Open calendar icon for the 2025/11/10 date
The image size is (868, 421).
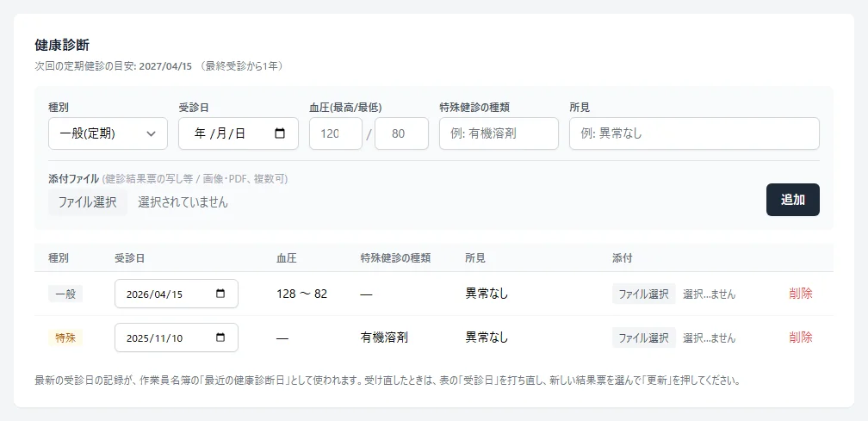point(220,337)
